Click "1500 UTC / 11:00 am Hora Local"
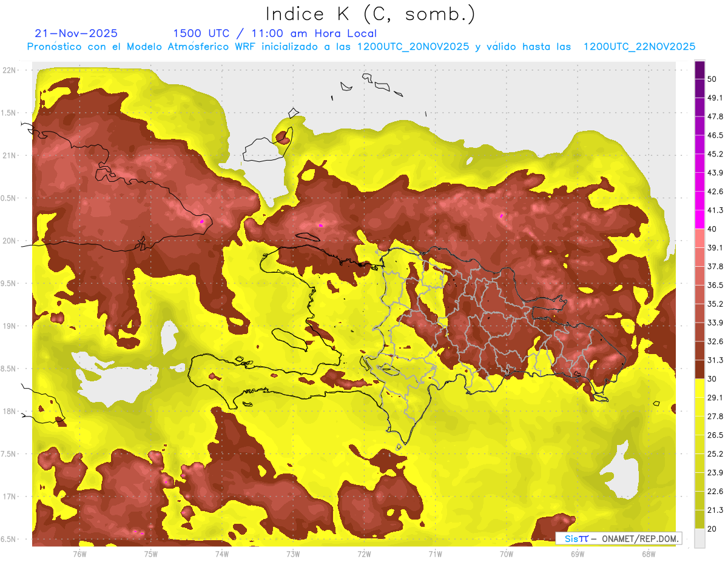Screen dimensions: 728x562 click(x=275, y=33)
